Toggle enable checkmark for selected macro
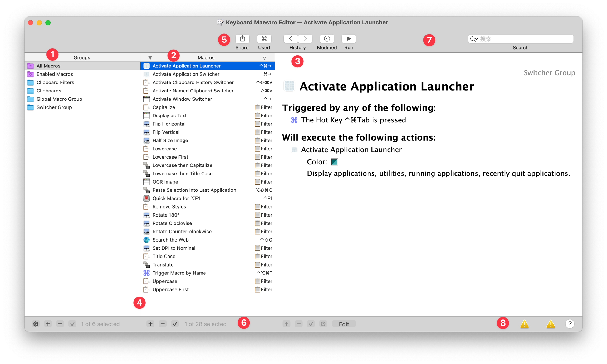The image size is (607, 364). pos(175,324)
